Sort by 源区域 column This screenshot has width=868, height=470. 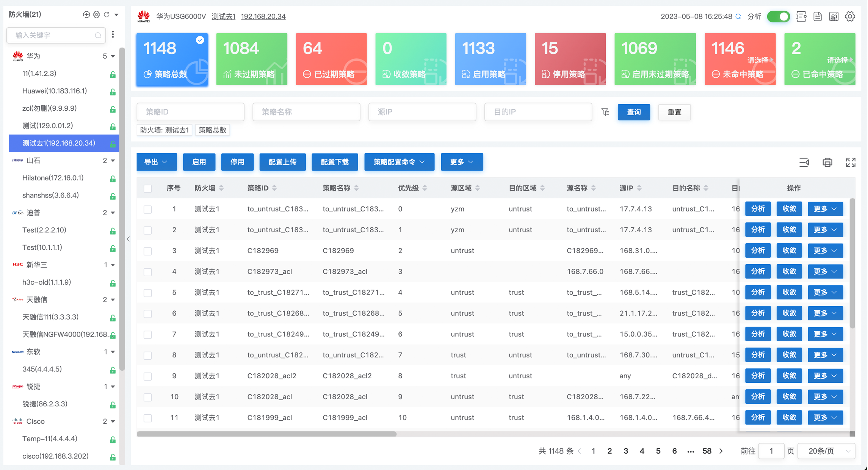click(x=478, y=188)
